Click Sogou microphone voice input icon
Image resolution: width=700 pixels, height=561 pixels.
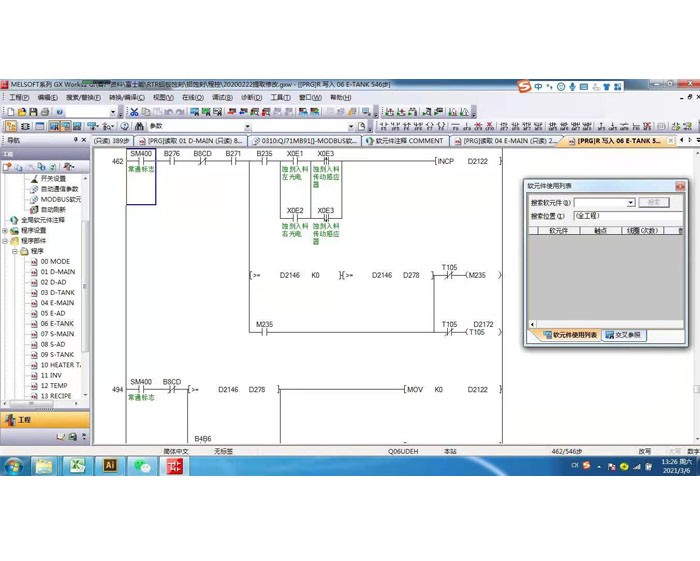tap(572, 87)
